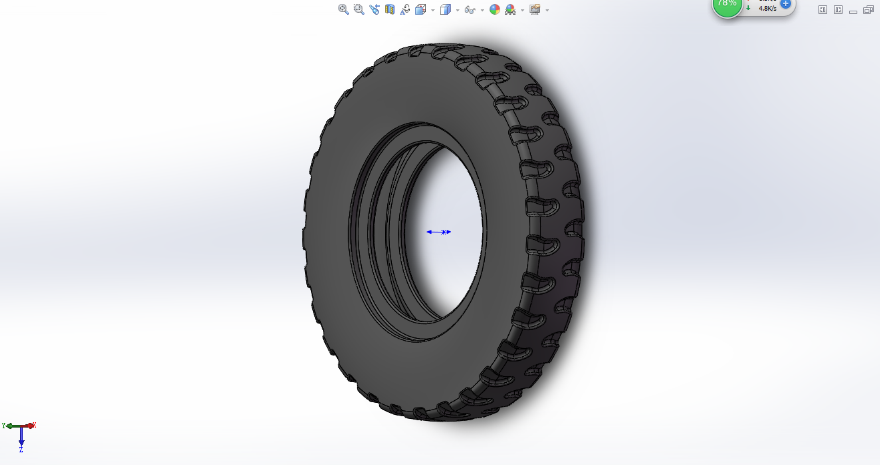Collapse the left panel split button
880x465 pixels.
click(x=822, y=10)
